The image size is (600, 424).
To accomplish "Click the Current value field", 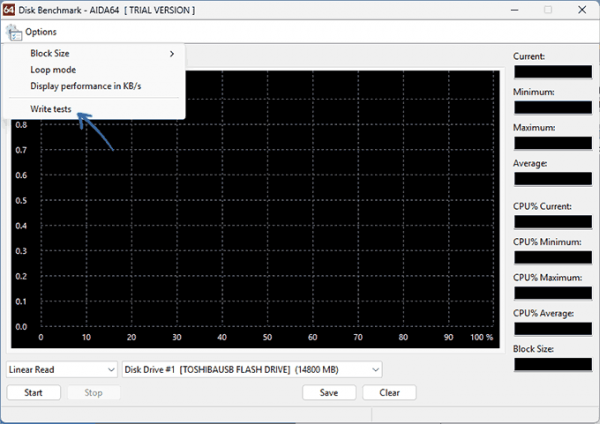I will pos(553,72).
